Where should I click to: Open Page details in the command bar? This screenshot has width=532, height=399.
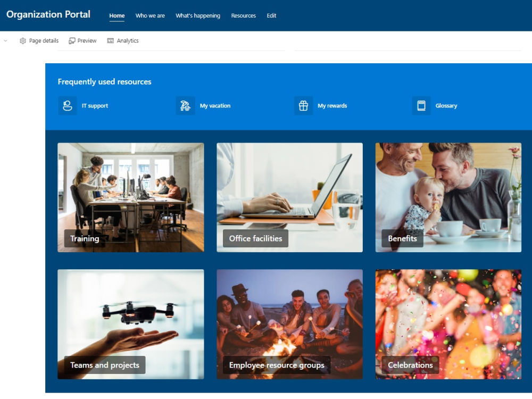pyautogui.click(x=39, y=41)
